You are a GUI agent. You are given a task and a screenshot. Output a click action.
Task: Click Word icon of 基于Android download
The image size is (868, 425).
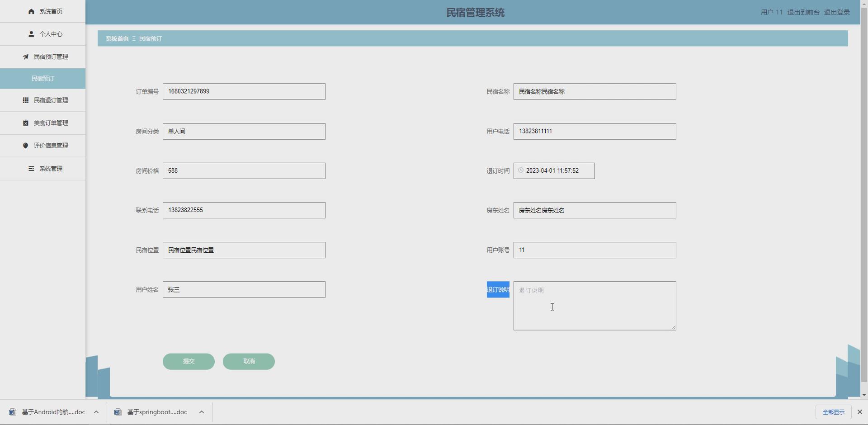(13, 412)
